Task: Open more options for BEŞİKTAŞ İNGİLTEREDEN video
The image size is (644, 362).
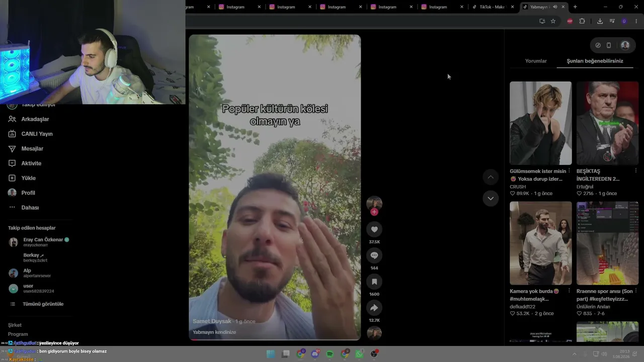Action: click(x=636, y=171)
